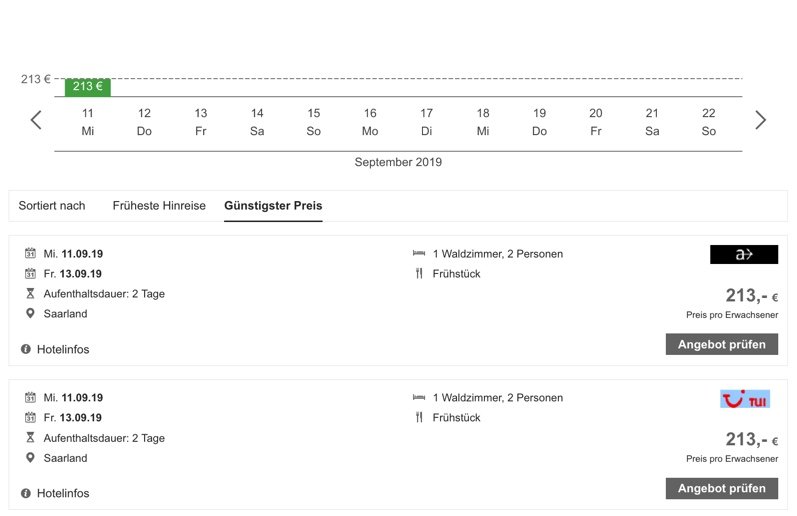Open Hotelinfos in the second offer
The width and height of the screenshot is (797, 516).
coord(63,493)
